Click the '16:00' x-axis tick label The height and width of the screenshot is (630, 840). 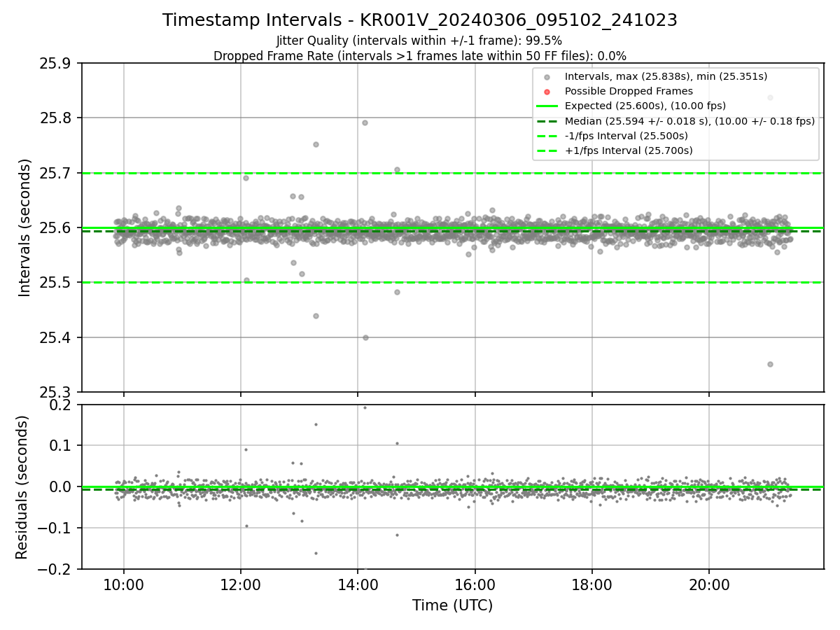pos(475,585)
